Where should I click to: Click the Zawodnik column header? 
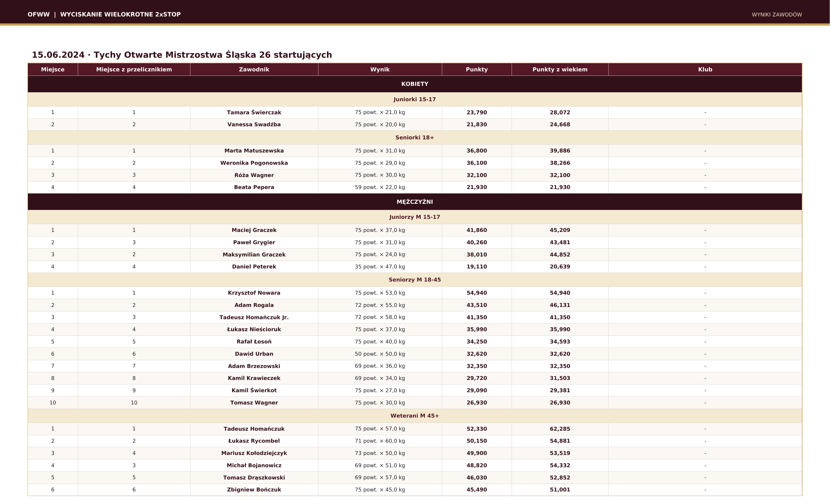point(254,69)
